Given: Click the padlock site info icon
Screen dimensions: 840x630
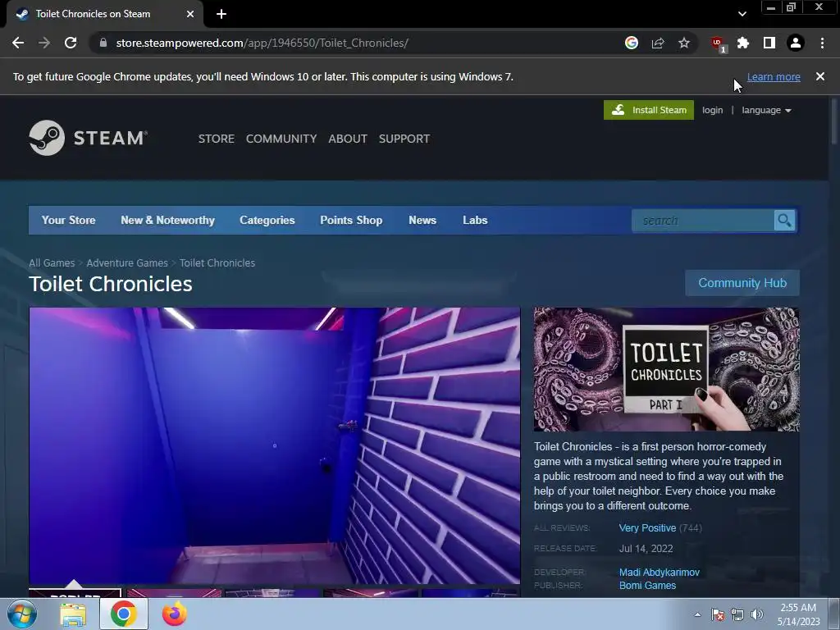Looking at the screenshot, I should (x=103, y=43).
